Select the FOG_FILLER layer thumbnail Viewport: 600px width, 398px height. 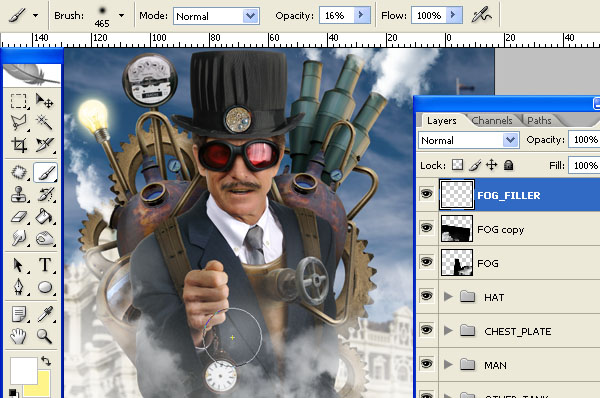[457, 194]
